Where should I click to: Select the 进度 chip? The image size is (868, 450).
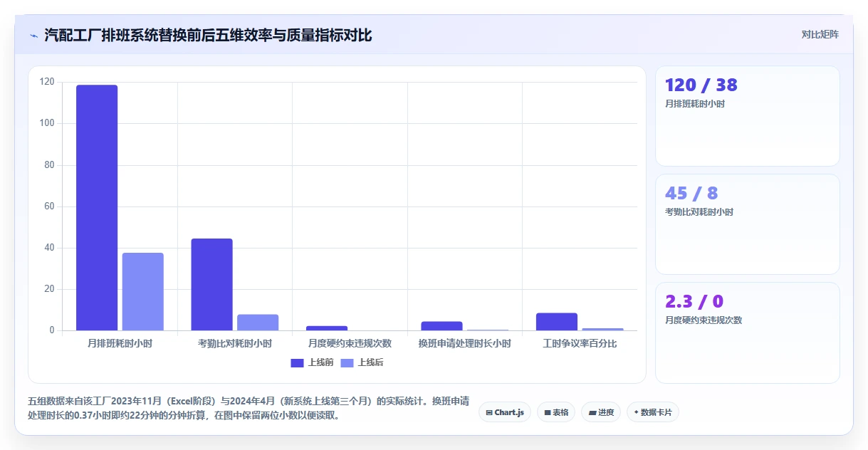coord(601,412)
